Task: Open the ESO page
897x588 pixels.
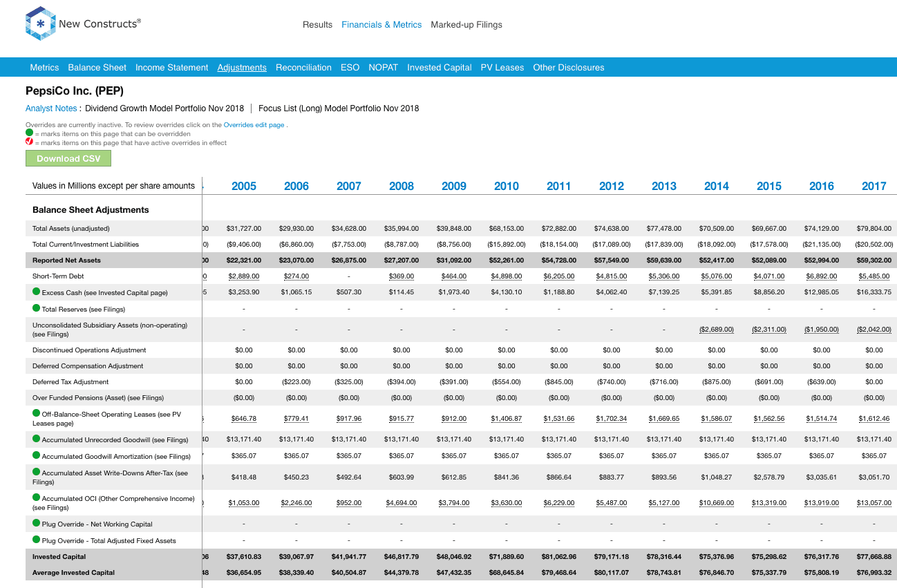Action: tap(350, 68)
